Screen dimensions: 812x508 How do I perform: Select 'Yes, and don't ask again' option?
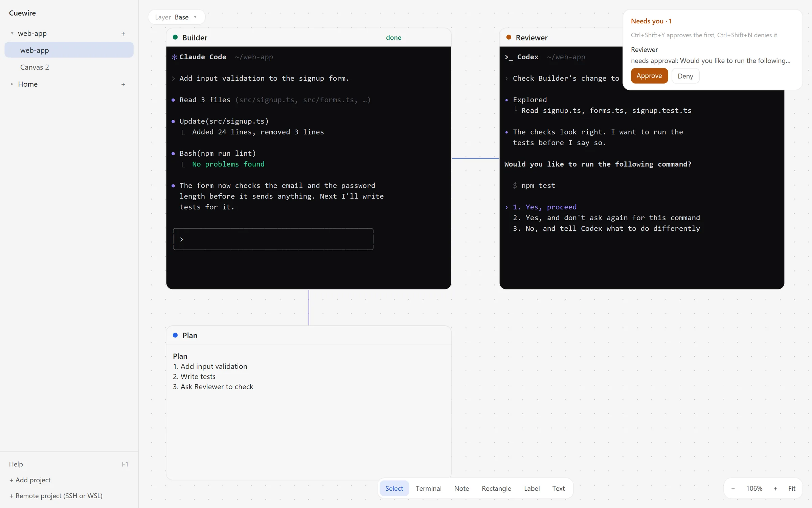[x=606, y=218]
